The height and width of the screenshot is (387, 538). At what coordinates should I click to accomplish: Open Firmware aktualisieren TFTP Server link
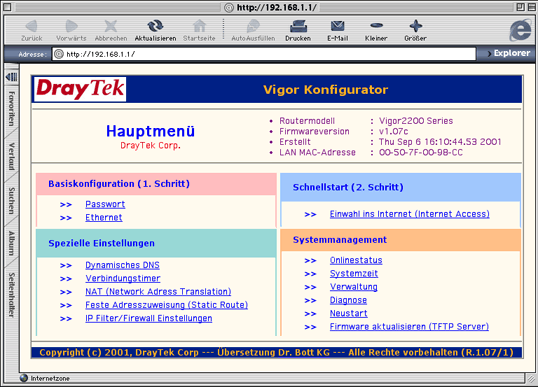coord(409,327)
